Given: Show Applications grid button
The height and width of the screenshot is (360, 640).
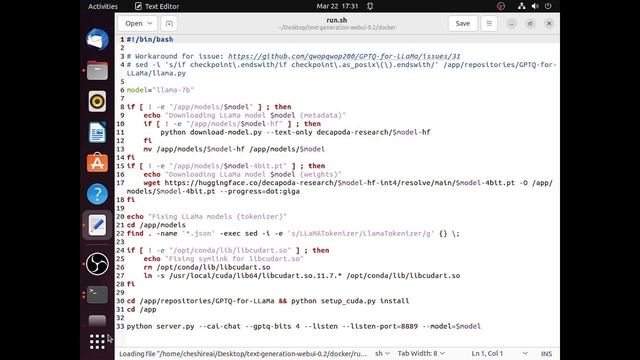Looking at the screenshot, I should [97, 342].
